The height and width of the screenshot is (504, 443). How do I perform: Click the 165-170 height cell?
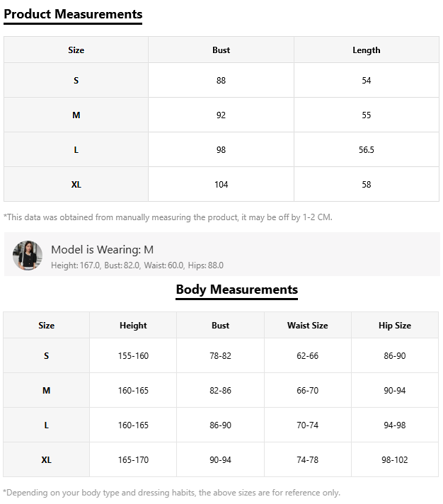click(x=133, y=460)
